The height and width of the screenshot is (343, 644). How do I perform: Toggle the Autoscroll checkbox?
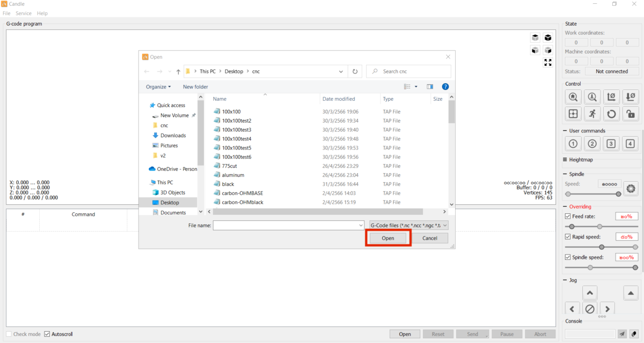[x=47, y=334]
